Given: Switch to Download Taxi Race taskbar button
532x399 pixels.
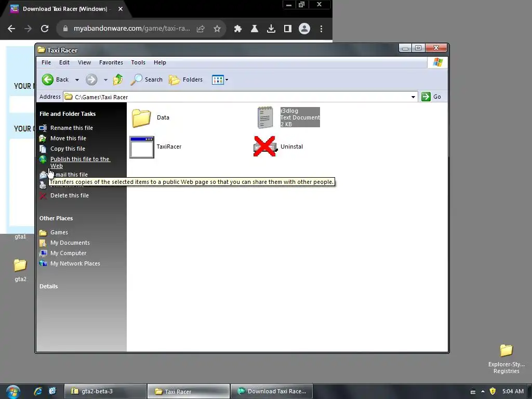Looking at the screenshot, I should (272, 391).
